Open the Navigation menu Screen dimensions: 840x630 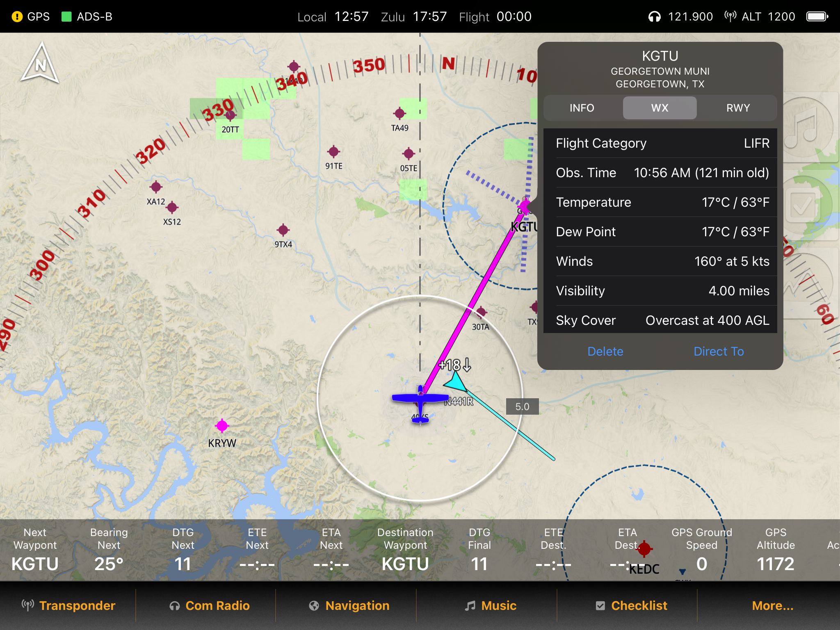point(349,605)
